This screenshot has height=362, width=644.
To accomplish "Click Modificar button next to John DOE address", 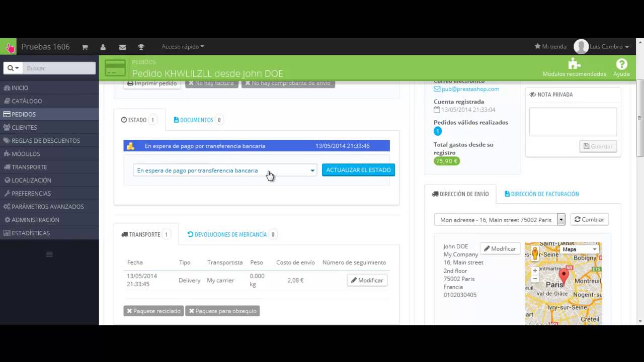I will tap(500, 248).
